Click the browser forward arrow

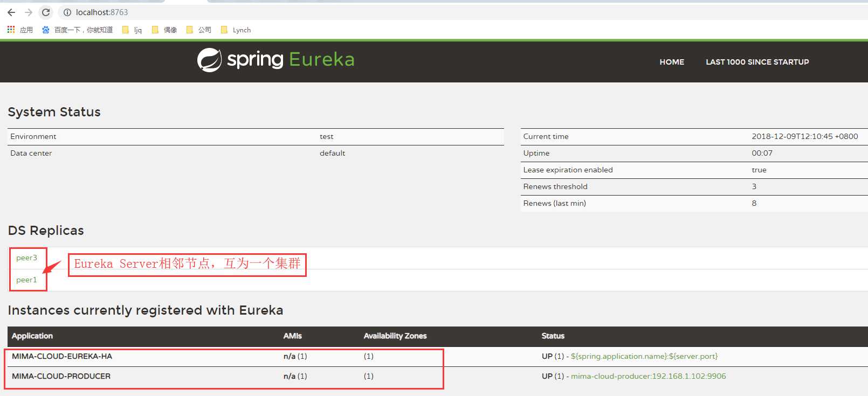tap(29, 12)
